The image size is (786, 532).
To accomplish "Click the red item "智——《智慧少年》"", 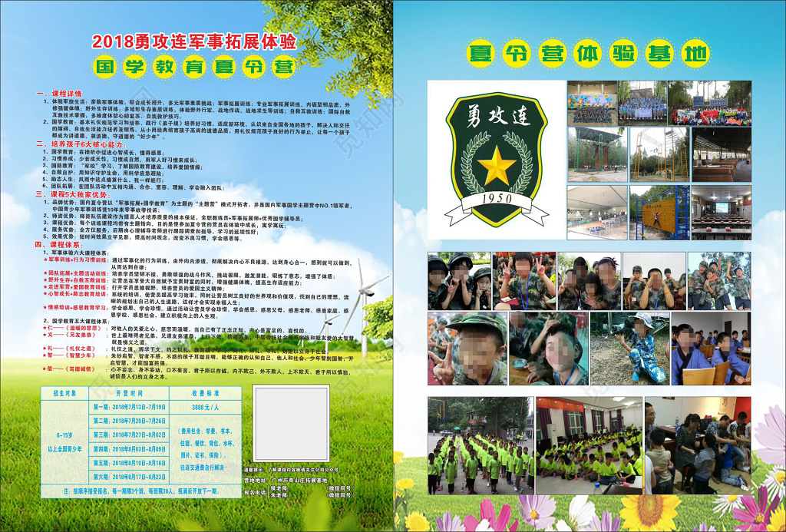I will tap(70, 355).
